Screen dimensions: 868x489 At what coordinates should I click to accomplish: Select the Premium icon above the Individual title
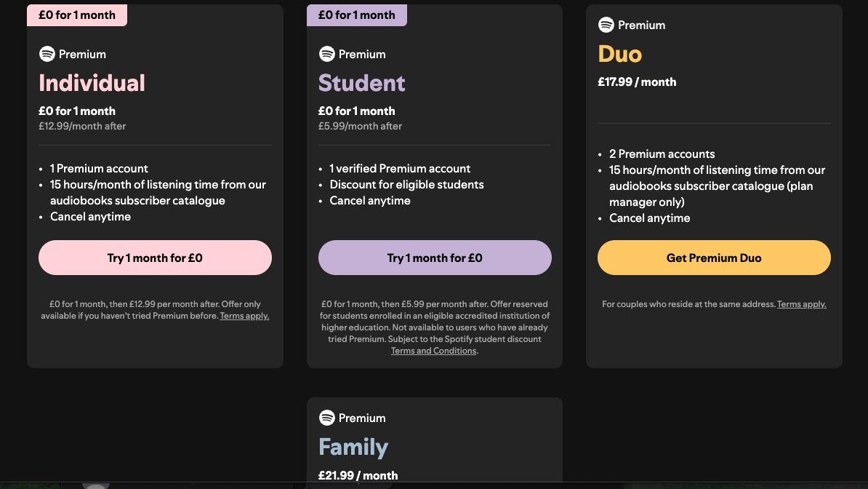tap(46, 54)
